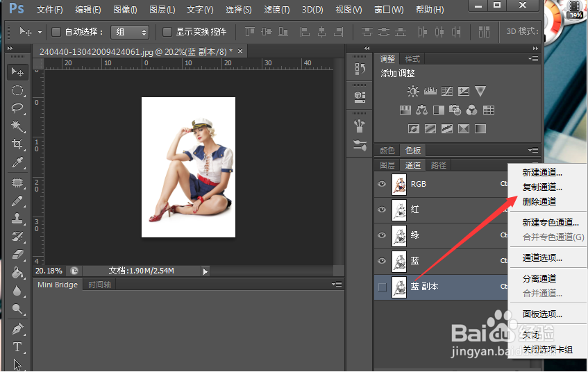
Task: Expand the icon dock double-arrow
Action: point(367,49)
